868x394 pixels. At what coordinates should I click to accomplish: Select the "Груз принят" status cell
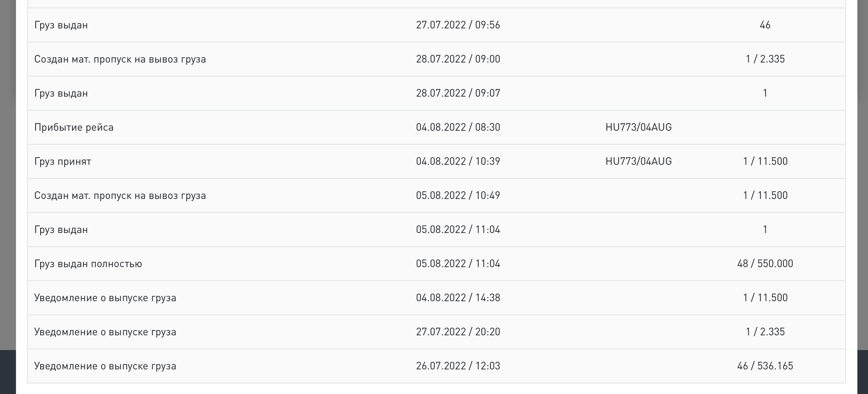click(x=63, y=161)
